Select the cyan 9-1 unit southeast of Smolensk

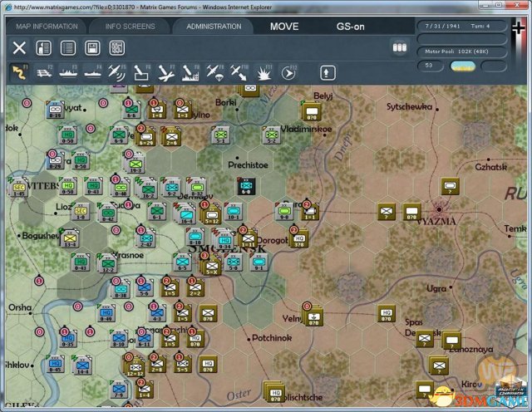[x=259, y=262]
